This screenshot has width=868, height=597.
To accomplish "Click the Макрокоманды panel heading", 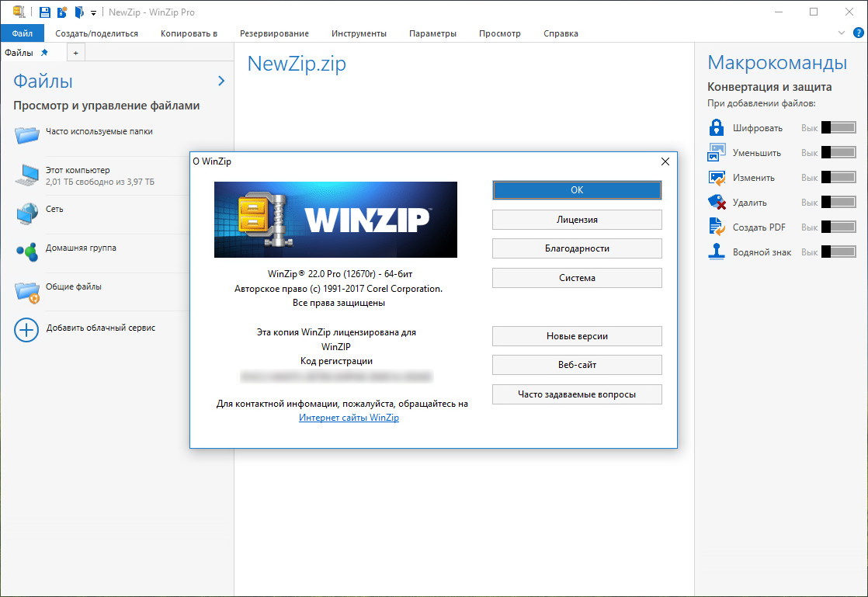I will click(x=777, y=63).
